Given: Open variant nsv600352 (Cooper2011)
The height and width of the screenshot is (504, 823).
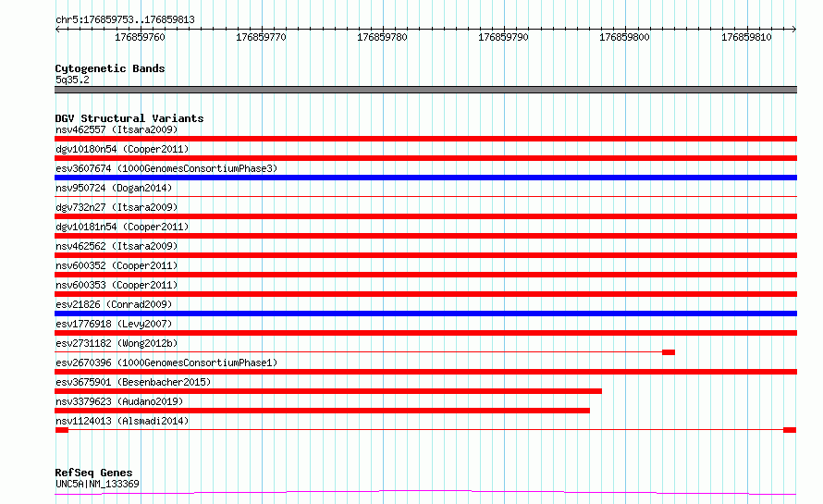Looking at the screenshot, I should [117, 265].
